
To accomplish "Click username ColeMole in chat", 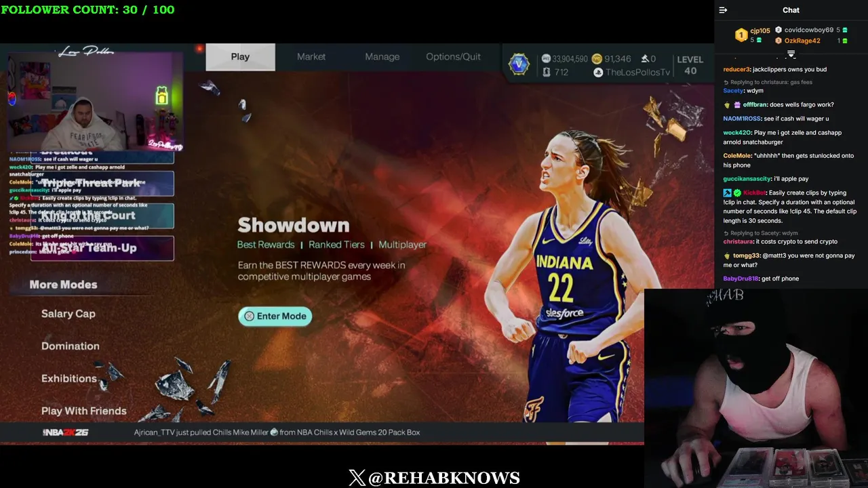I will [x=737, y=156].
